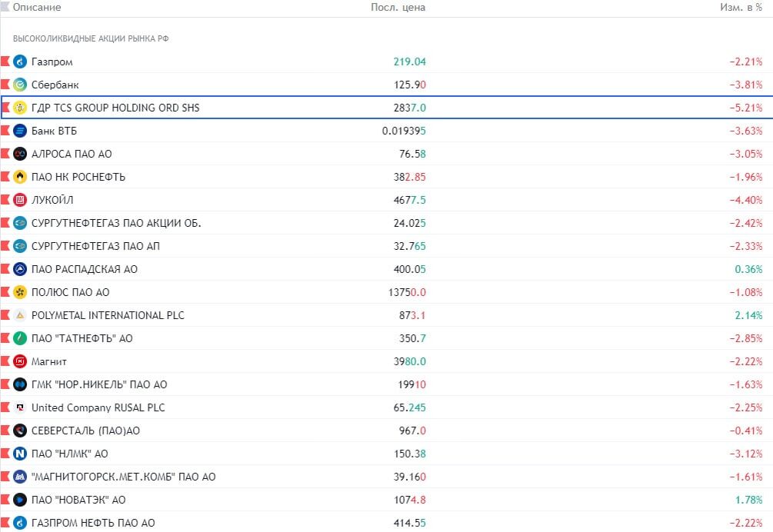Select the ПАО НК РОСНЕФТЬ ticker name

(x=78, y=177)
